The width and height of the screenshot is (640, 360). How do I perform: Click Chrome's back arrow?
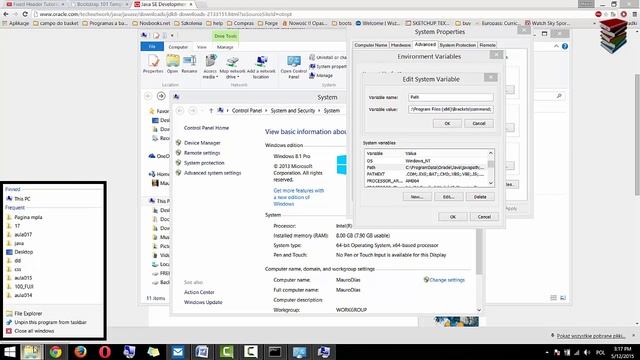click(x=6, y=14)
